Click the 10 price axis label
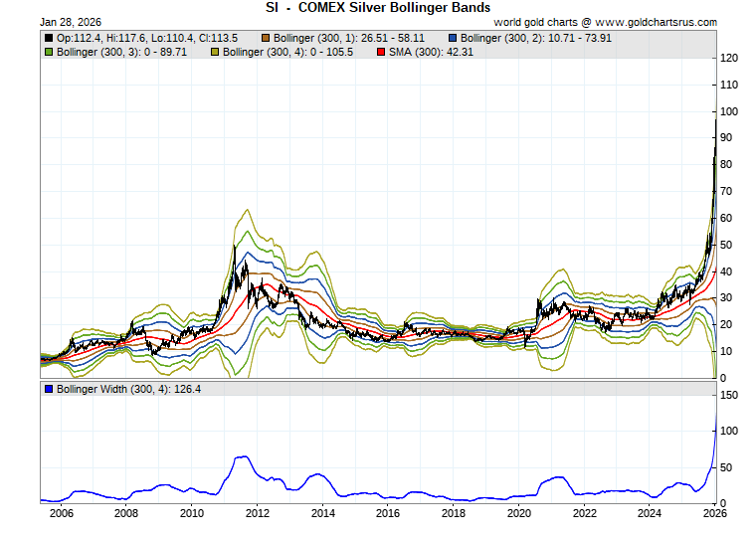Screen dimensions: 756x539 coord(726,351)
